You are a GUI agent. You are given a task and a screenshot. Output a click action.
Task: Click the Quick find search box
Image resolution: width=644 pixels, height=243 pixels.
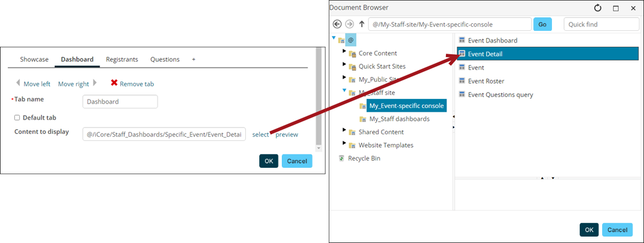point(602,24)
